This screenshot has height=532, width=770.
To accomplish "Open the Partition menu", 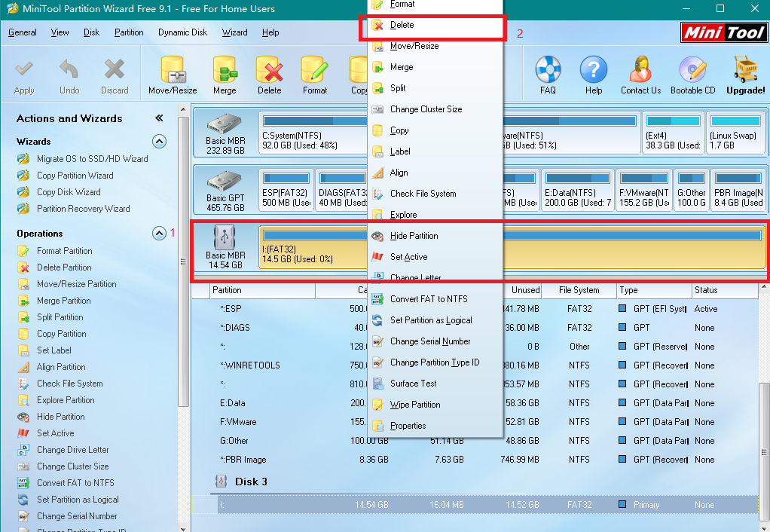I will tap(129, 32).
